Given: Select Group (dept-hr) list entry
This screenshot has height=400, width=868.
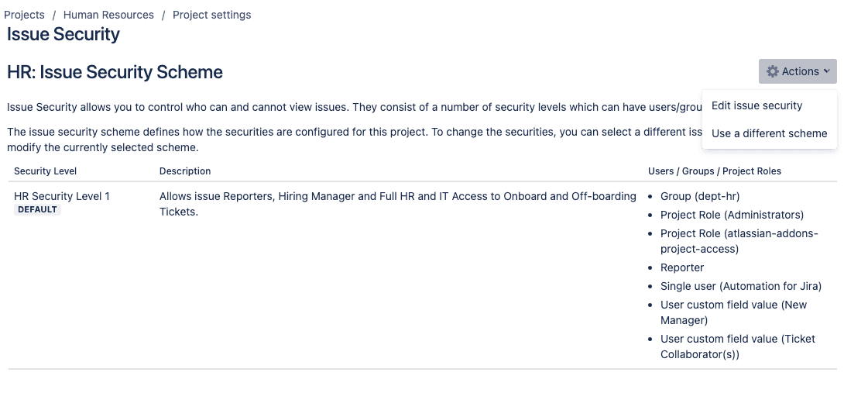Looking at the screenshot, I should click(700, 196).
